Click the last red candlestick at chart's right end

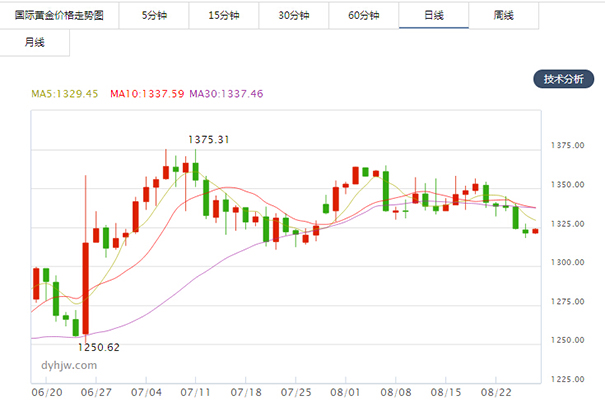pyautogui.click(x=535, y=231)
